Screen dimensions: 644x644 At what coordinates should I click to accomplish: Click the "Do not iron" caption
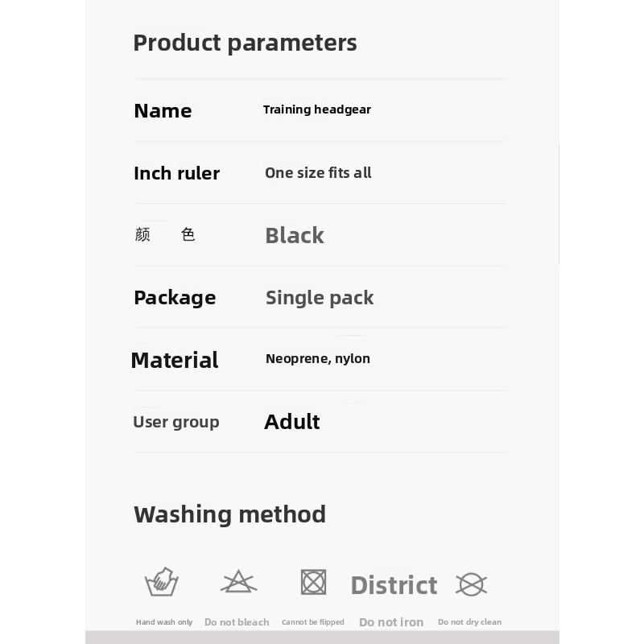tap(391, 622)
